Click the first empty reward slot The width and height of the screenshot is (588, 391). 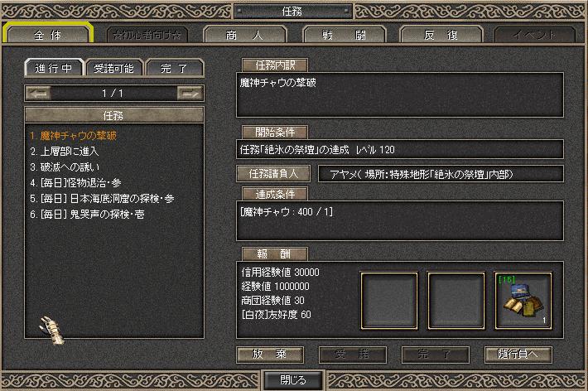pyautogui.click(x=389, y=301)
